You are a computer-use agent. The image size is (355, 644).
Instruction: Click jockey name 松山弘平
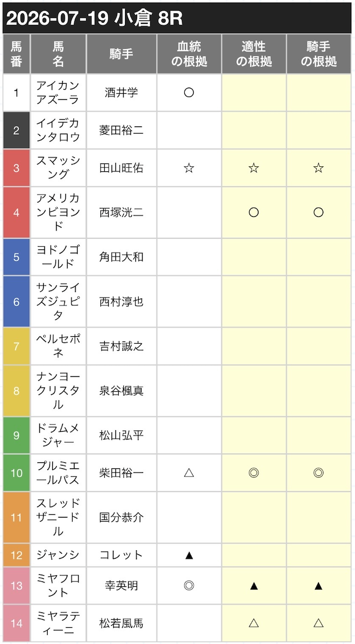click(x=121, y=436)
